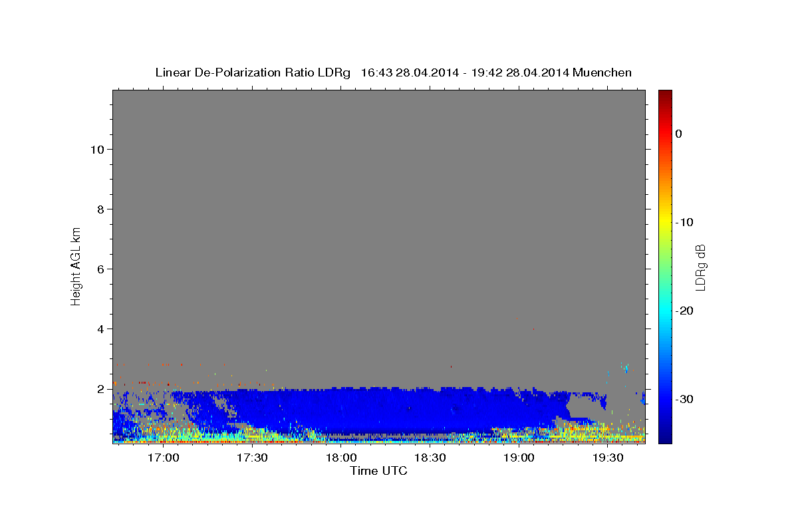Click the plot title 'Linear De-Polarization Ratio LDRg'
Screen dimensions: 798x532
(x=253, y=72)
